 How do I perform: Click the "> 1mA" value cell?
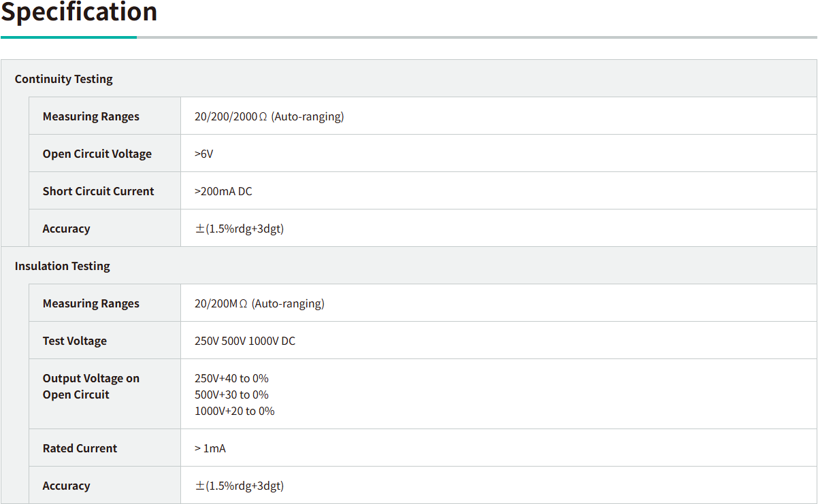pyautogui.click(x=210, y=448)
